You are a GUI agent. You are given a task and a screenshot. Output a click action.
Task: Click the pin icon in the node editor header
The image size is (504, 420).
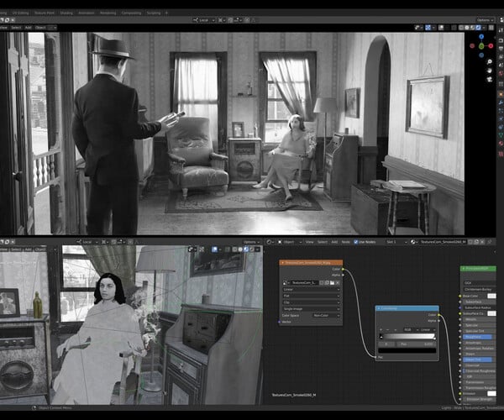coord(490,242)
